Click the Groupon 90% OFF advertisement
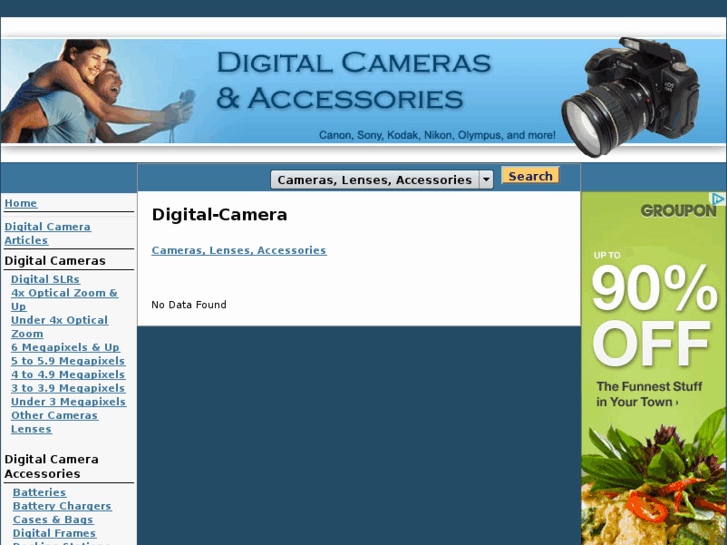Viewport: 727px width, 545px height. (654, 368)
